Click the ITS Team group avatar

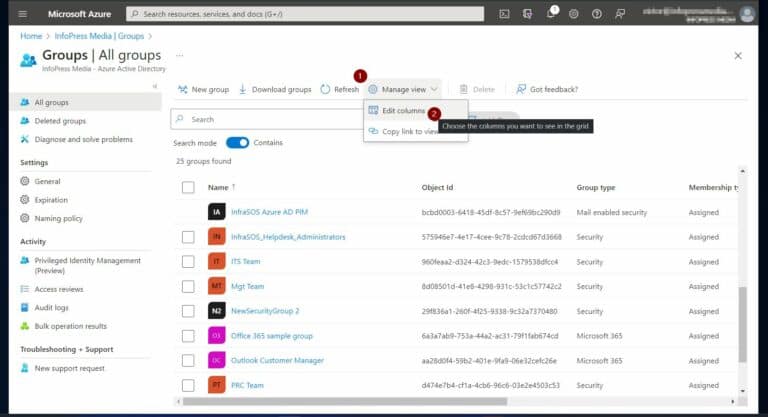click(x=216, y=262)
